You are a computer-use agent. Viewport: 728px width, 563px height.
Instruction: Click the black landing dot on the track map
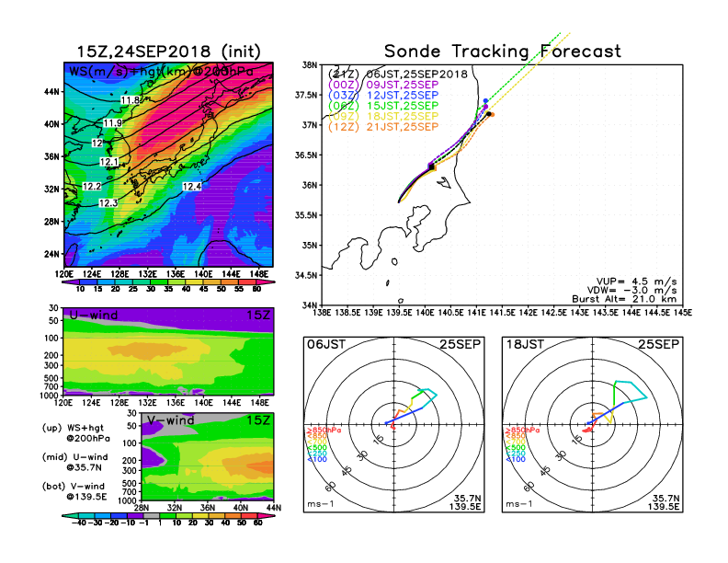(x=488, y=114)
